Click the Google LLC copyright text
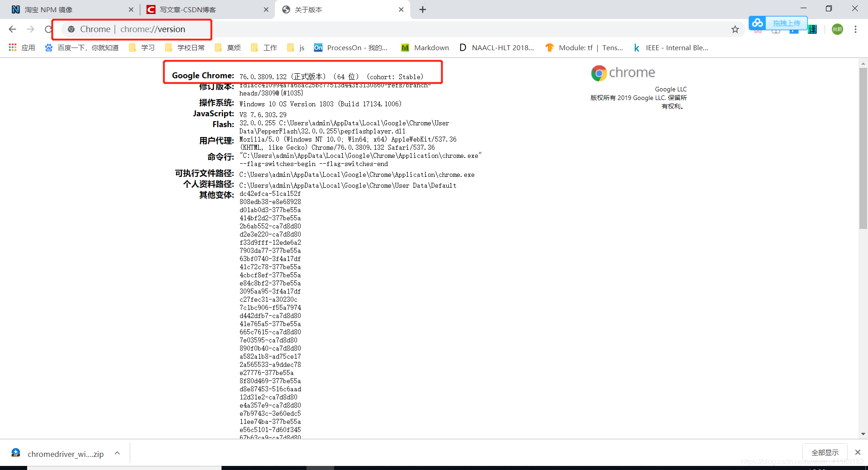The image size is (868, 470). tap(638, 98)
